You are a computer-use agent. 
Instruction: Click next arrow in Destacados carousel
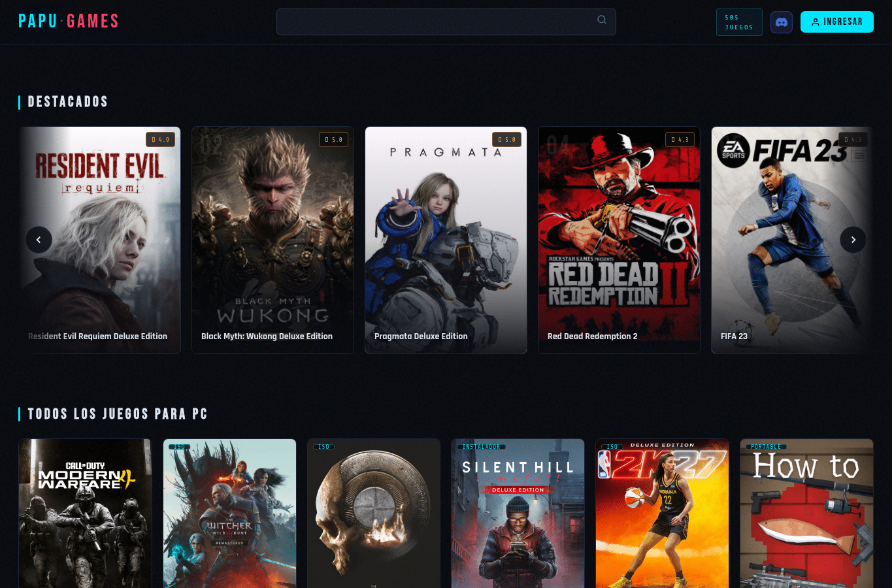click(x=853, y=240)
